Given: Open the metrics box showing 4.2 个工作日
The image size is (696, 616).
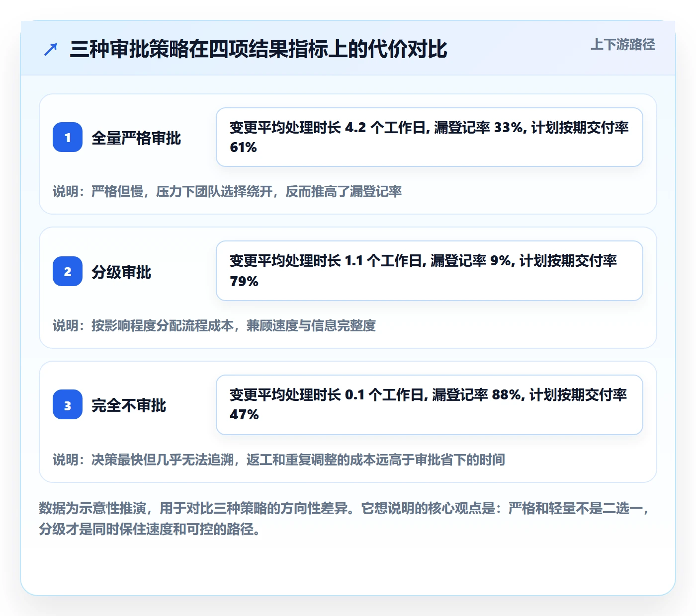Looking at the screenshot, I should 430,137.
